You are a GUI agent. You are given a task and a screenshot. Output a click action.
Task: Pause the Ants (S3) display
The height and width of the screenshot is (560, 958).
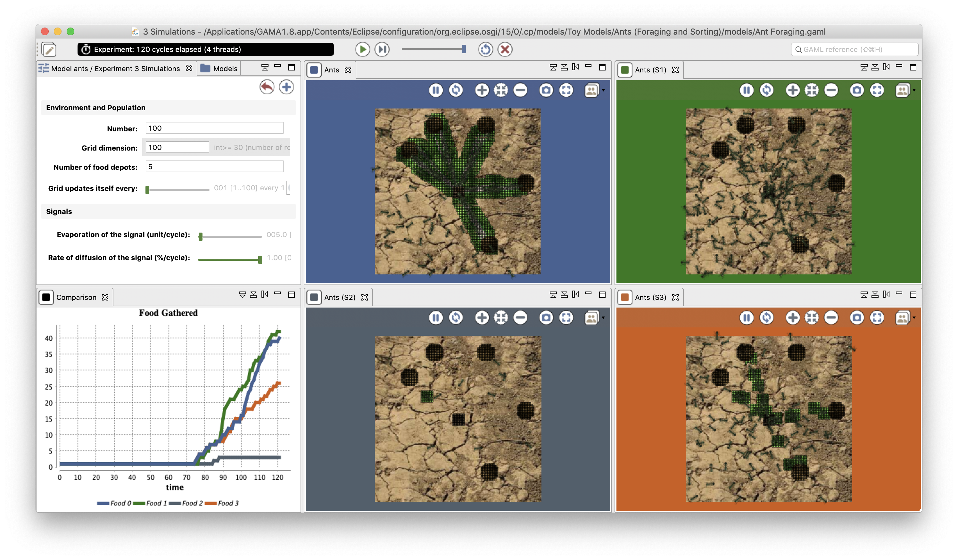coord(746,318)
